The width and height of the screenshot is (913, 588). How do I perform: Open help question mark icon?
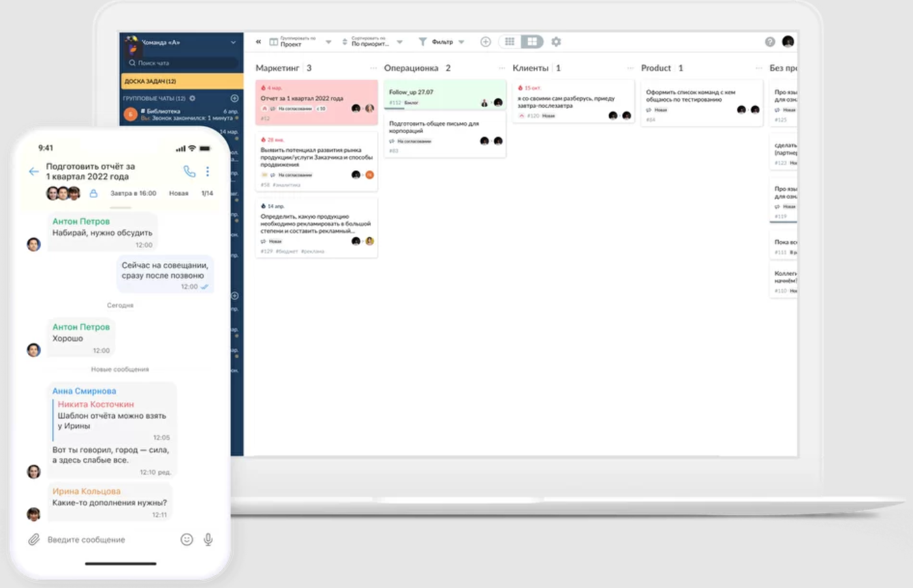pyautogui.click(x=770, y=42)
